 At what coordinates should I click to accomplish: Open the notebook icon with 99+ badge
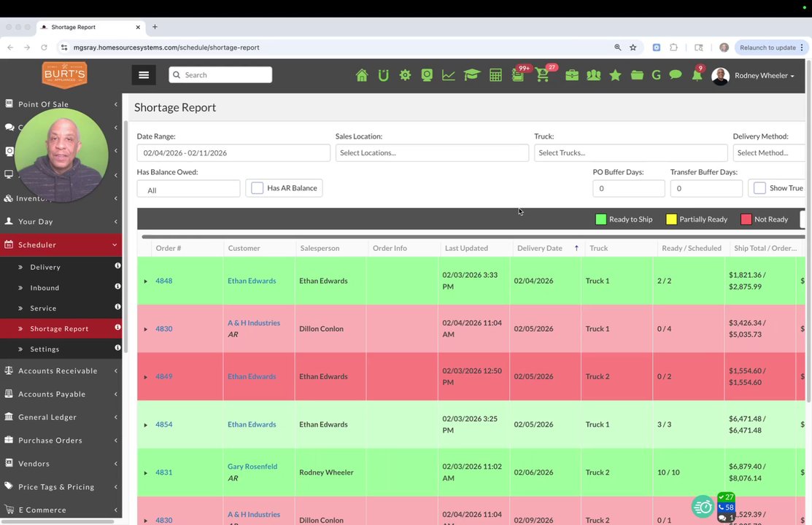pyautogui.click(x=518, y=76)
